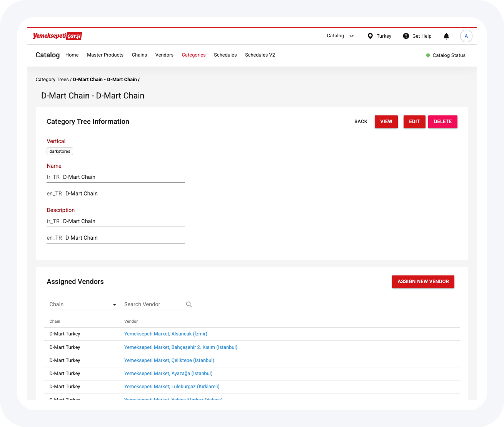Focus the Search Vendor input field
The width and height of the screenshot is (504, 427).
(x=154, y=304)
